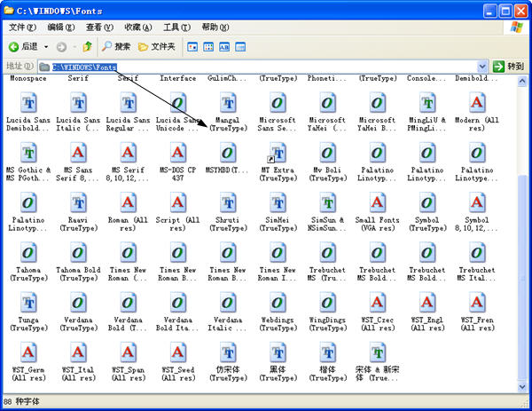532x411 pixels.
Task: Click the Up folder icon
Action: pos(87,46)
